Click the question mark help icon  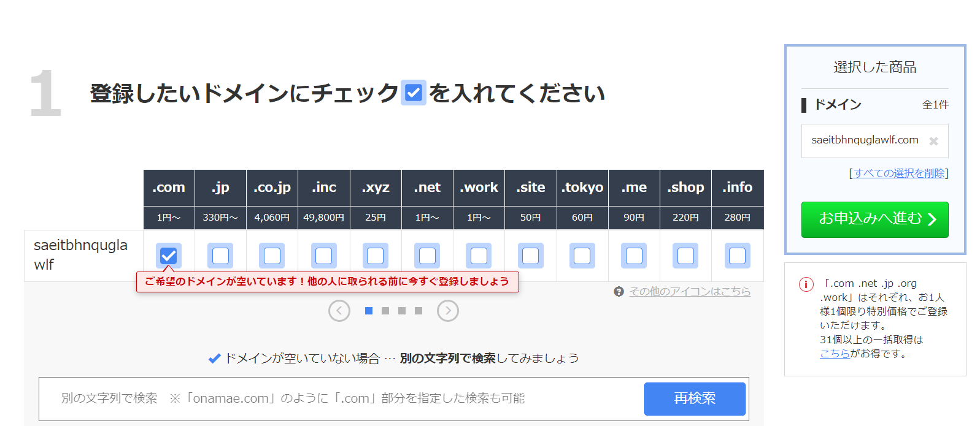(619, 292)
